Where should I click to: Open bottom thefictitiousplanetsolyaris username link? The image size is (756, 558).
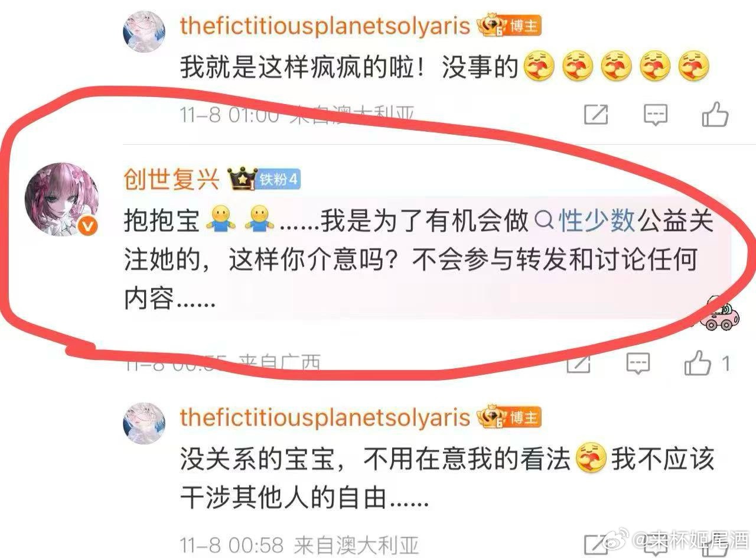[325, 417]
